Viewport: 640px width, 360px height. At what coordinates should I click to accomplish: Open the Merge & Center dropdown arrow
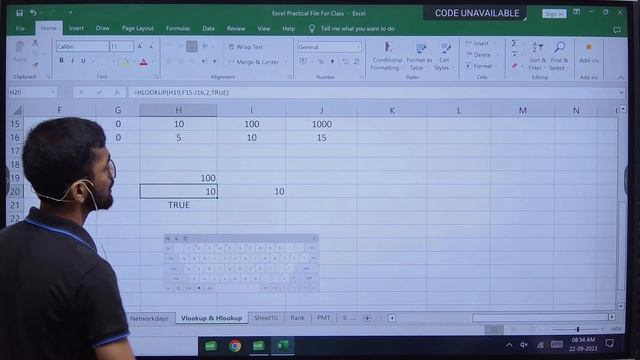(x=286, y=62)
